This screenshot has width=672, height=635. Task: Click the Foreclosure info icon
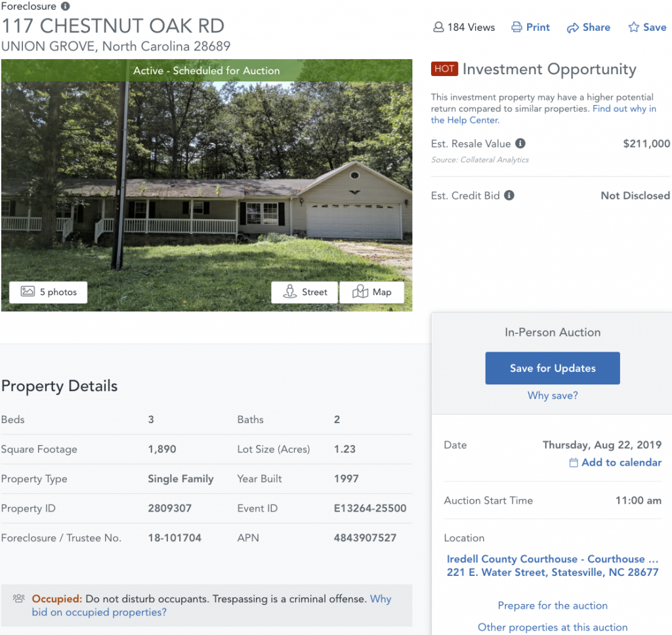(64, 6)
